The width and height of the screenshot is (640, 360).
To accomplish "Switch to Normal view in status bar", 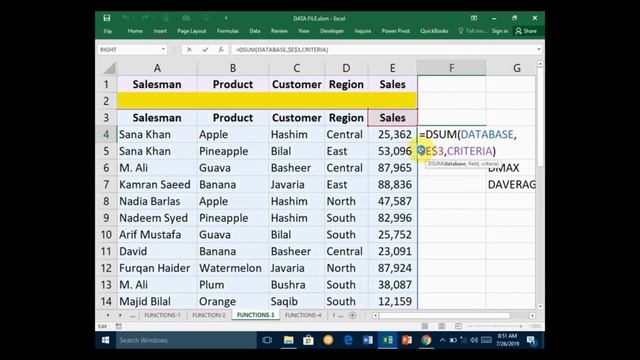I will 425,326.
